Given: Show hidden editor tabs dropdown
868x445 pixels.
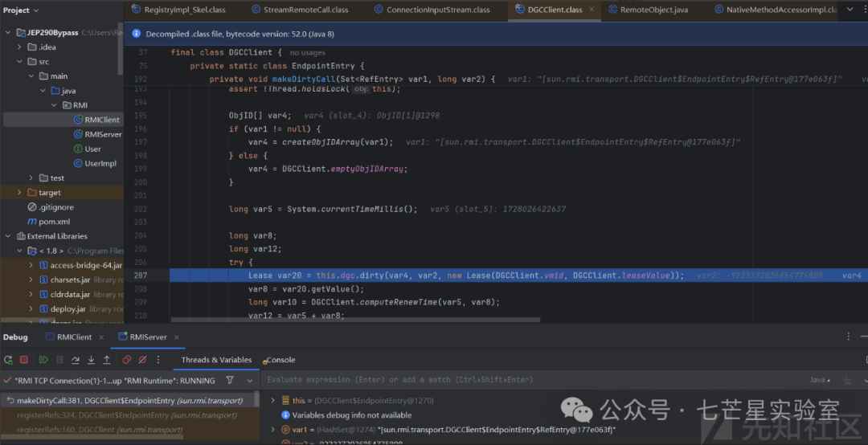Looking at the screenshot, I should tap(850, 10).
